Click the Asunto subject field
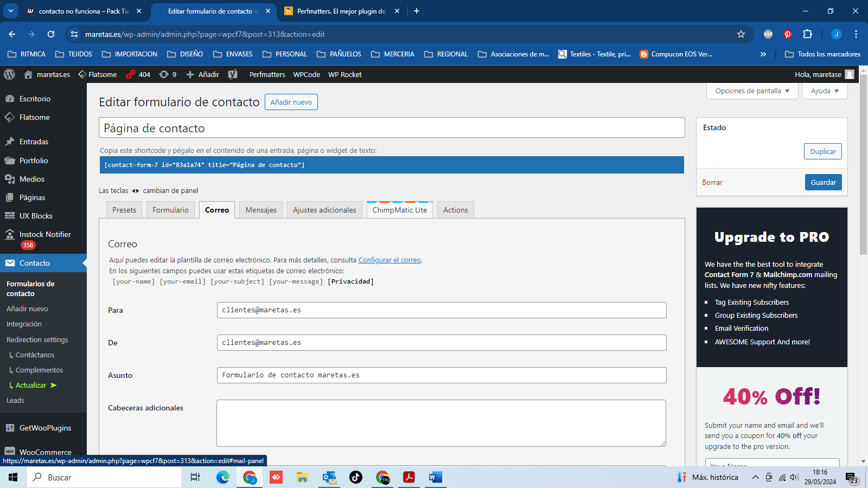 click(442, 375)
